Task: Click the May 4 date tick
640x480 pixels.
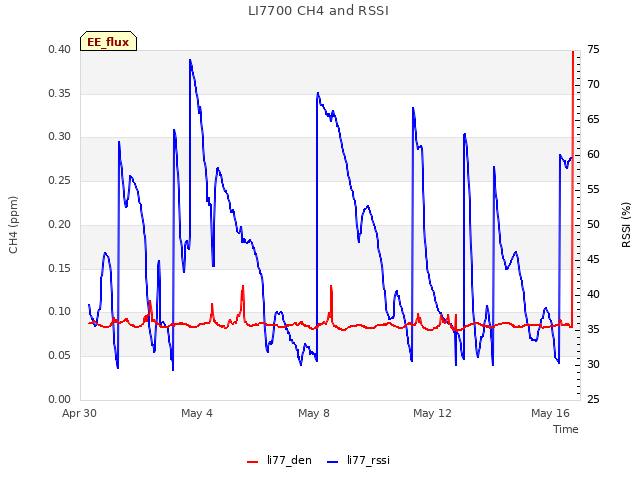Action: pyautogui.click(x=197, y=413)
